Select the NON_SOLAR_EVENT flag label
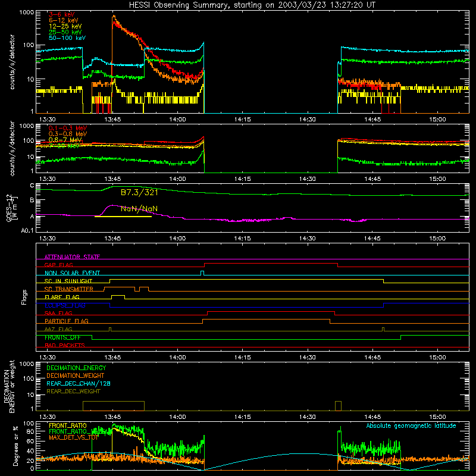Image resolution: width=476 pixels, height=476 pixels. click(x=72, y=273)
